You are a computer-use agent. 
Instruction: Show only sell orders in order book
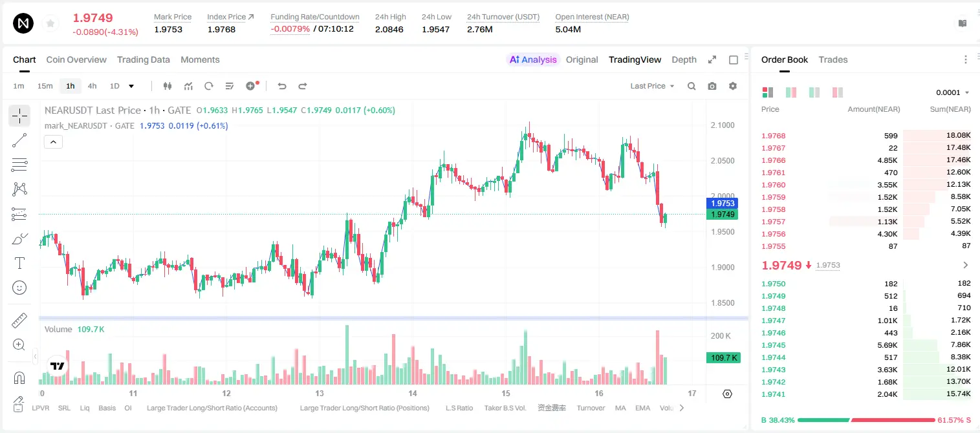[x=838, y=92]
